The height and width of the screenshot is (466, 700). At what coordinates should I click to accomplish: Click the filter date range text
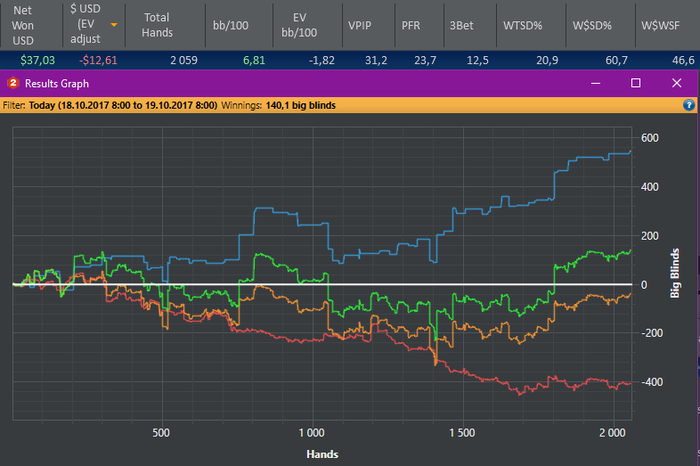point(123,105)
